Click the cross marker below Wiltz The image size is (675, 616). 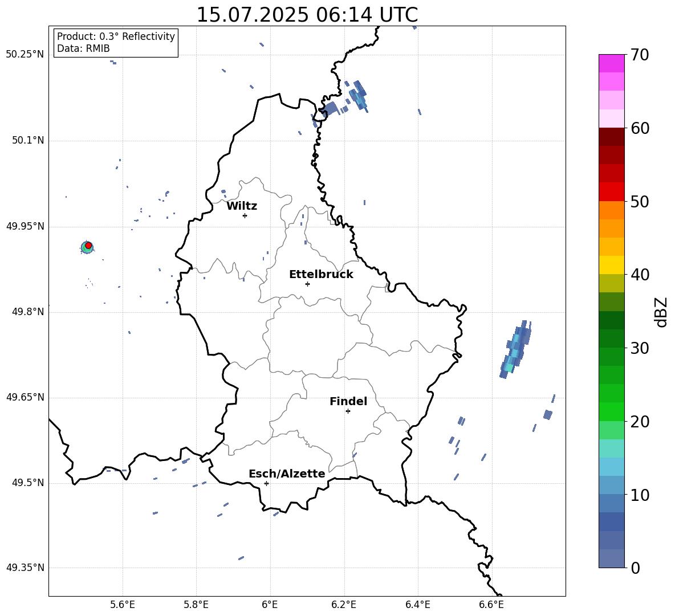(245, 215)
